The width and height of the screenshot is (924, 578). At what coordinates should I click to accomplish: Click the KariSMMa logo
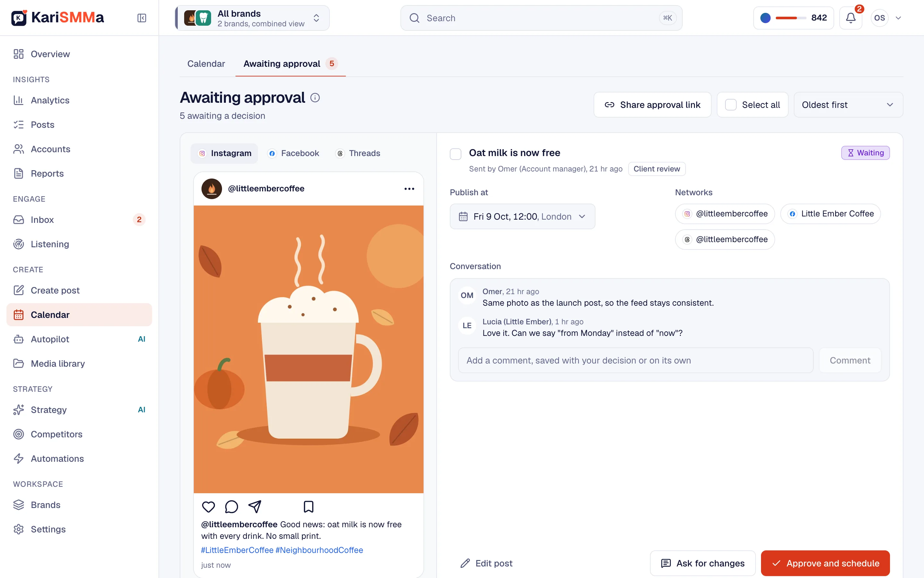pyautogui.click(x=57, y=18)
